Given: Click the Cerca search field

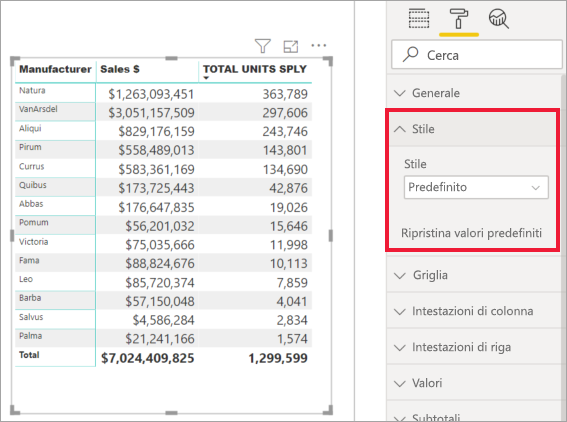Looking at the screenshot, I should 477,55.
